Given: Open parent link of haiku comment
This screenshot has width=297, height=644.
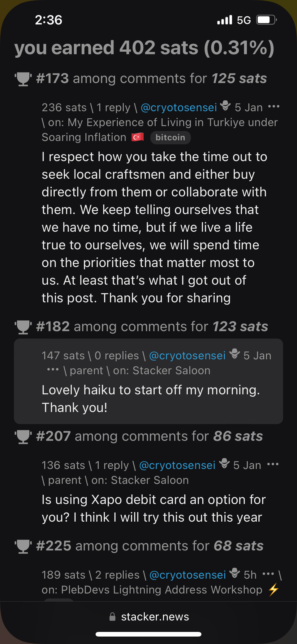Looking at the screenshot, I should [x=86, y=370].
